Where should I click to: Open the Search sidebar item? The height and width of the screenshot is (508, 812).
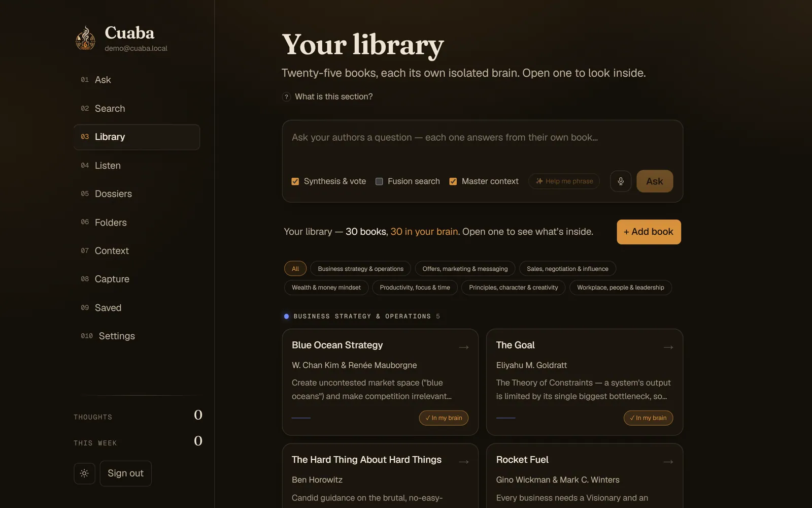(137, 108)
